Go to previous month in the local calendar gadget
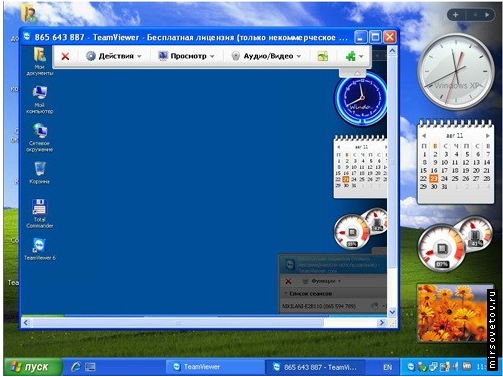 [424, 136]
